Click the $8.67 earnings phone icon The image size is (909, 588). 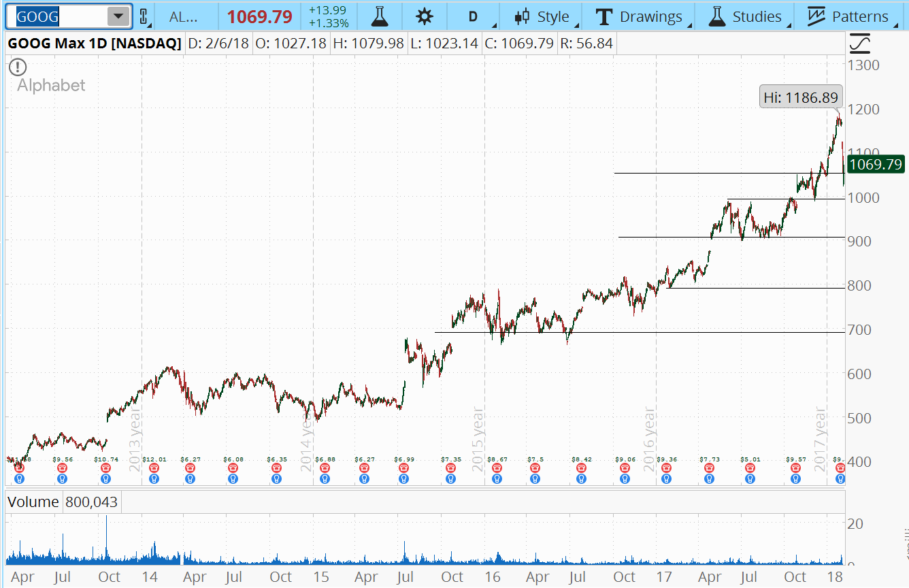point(497,468)
